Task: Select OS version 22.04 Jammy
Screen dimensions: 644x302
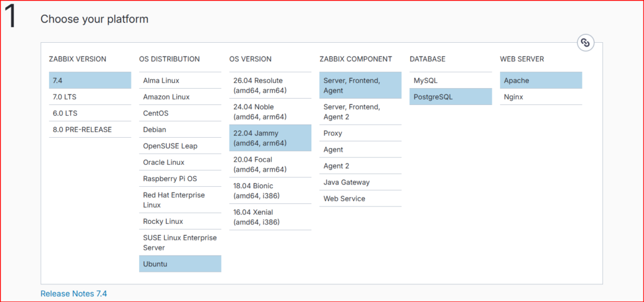Action: 270,138
